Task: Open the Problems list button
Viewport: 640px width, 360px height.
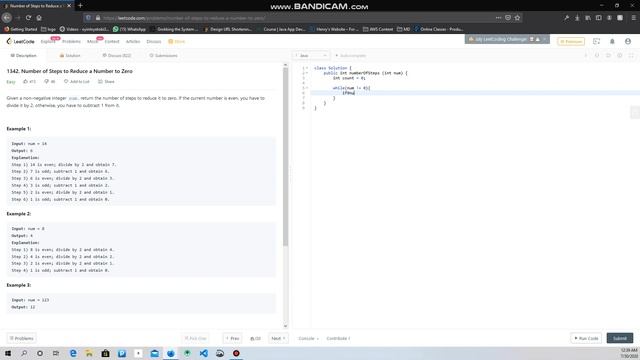Action: pyautogui.click(x=21, y=338)
